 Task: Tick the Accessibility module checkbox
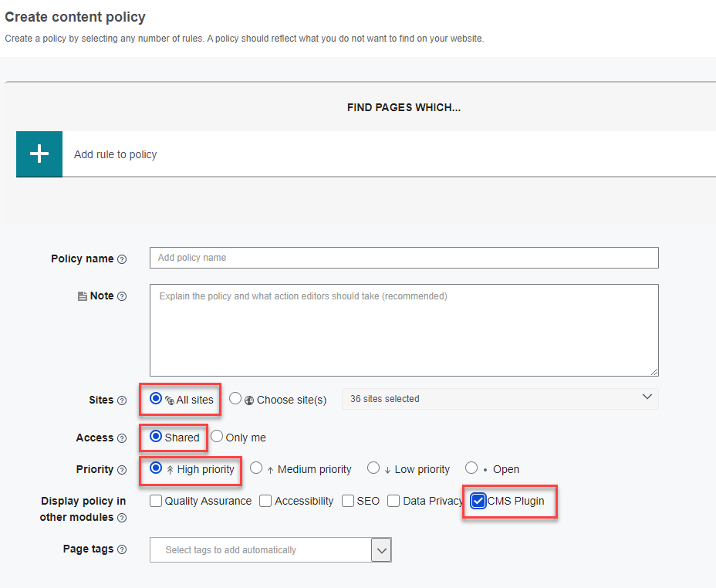tap(265, 501)
